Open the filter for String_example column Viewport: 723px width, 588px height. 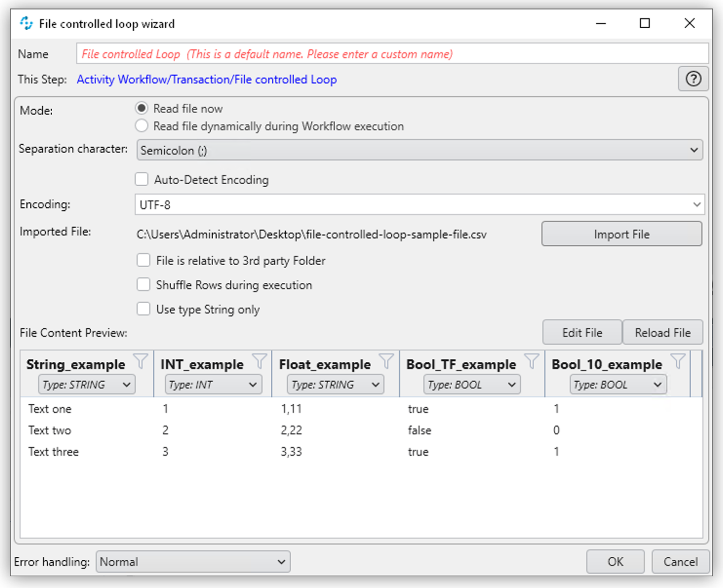click(x=141, y=361)
